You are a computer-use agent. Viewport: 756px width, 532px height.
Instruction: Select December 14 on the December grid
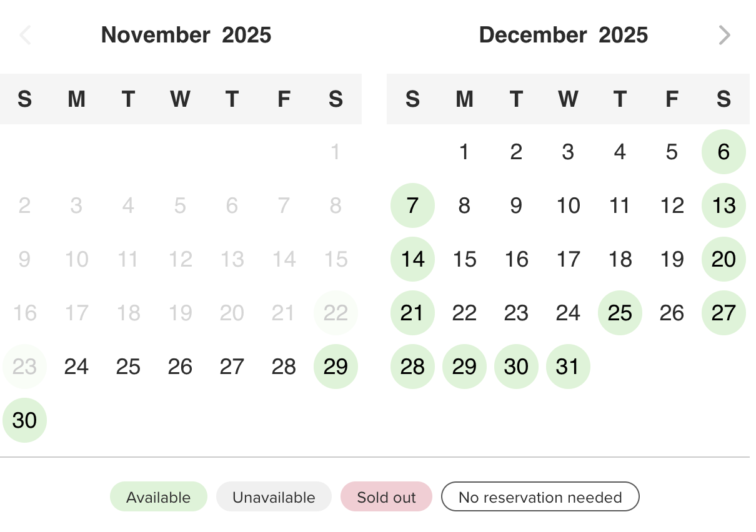coord(412,259)
